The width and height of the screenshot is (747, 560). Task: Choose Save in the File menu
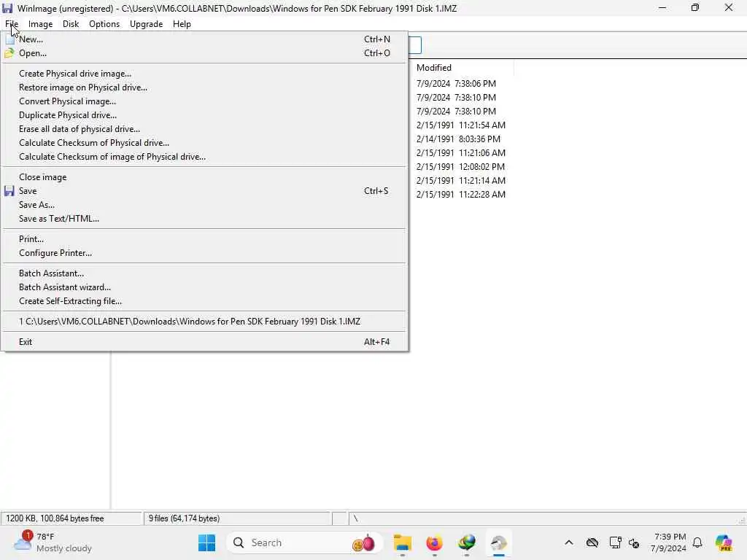point(205,191)
